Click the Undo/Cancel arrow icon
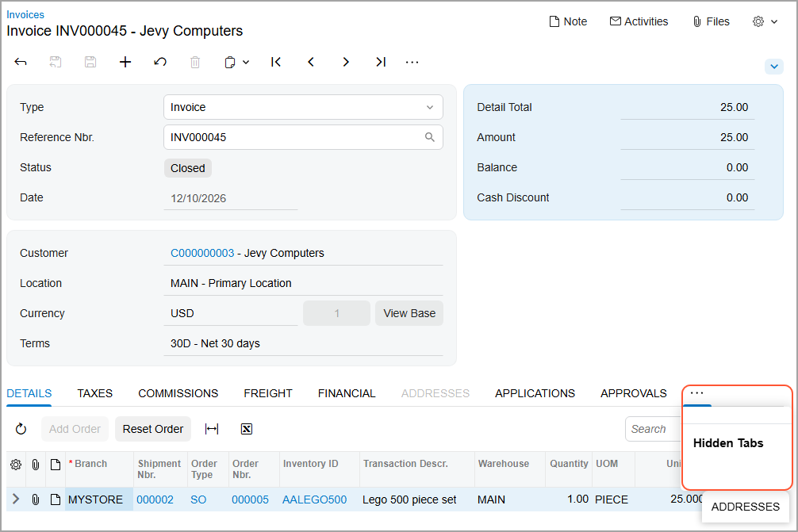 pos(159,62)
